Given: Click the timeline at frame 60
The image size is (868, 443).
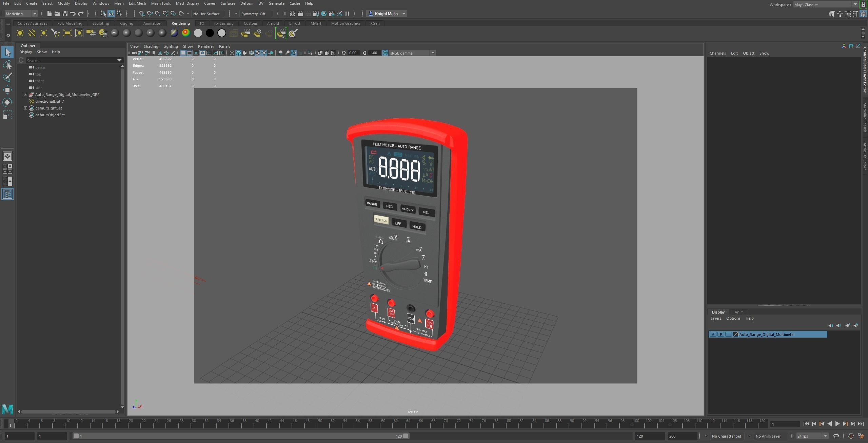Looking at the screenshot, I should coord(383,424).
